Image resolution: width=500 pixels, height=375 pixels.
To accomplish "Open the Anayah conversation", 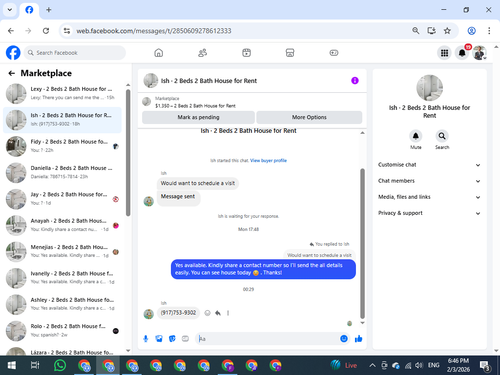I will 62,225.
